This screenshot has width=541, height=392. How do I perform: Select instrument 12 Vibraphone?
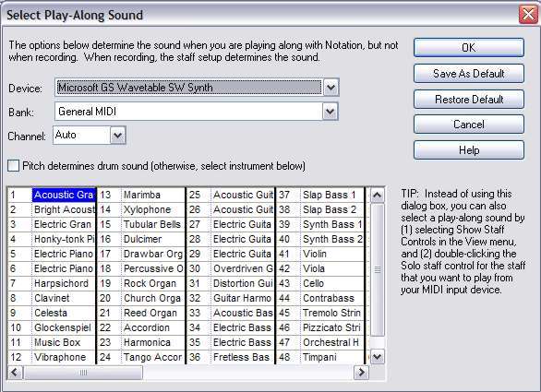point(64,357)
